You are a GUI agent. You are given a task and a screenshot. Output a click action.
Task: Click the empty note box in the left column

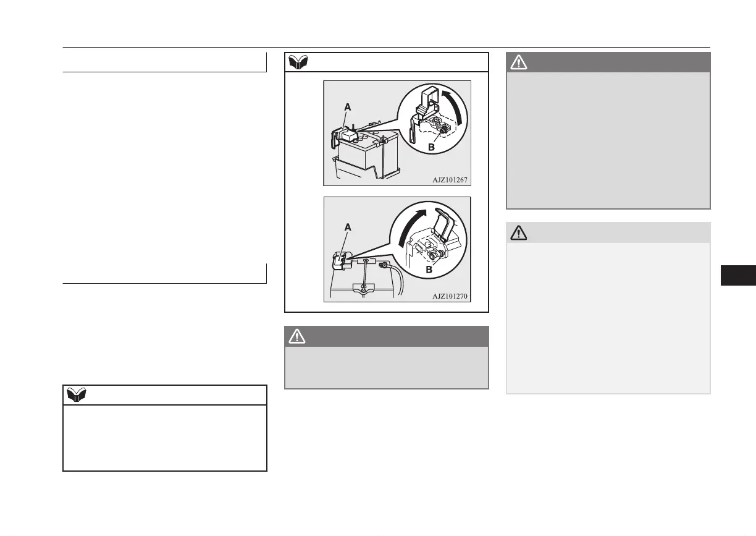(x=165, y=438)
